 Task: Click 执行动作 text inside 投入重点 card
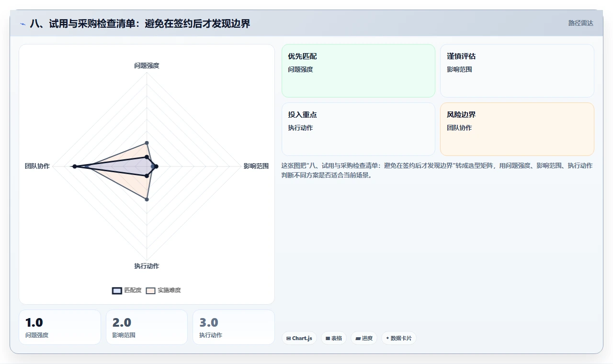point(300,128)
